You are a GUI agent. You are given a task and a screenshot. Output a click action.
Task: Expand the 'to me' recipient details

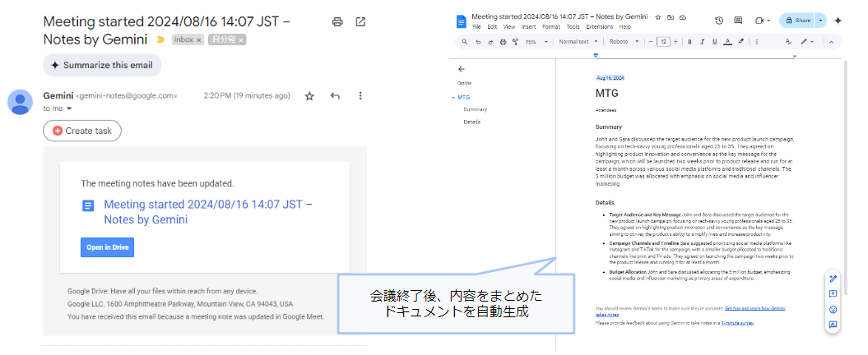point(69,109)
